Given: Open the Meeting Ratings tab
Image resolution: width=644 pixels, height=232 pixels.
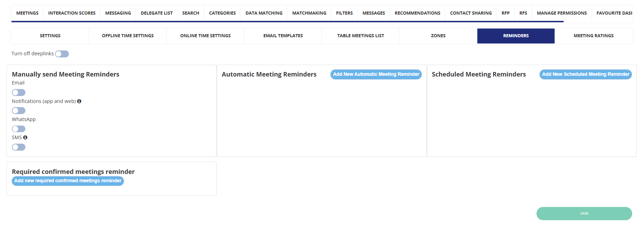Looking at the screenshot, I should (593, 36).
